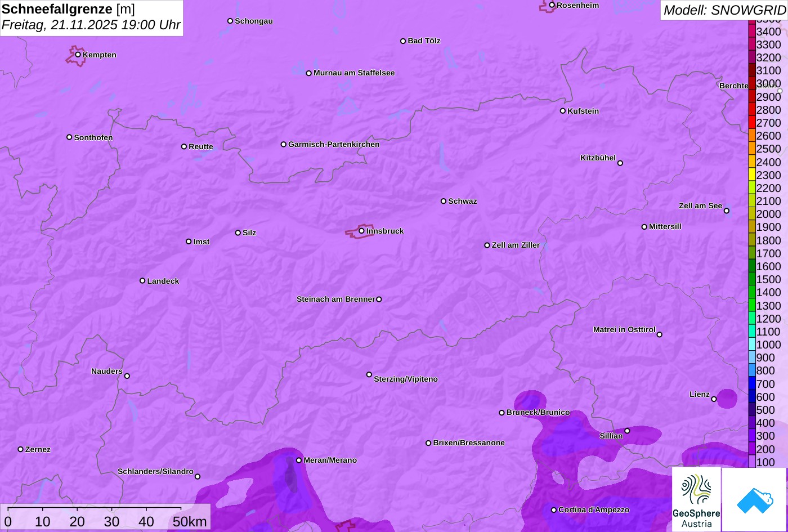
Task: Click the 1000 m cyan legend swatch
Action: [x=752, y=344]
